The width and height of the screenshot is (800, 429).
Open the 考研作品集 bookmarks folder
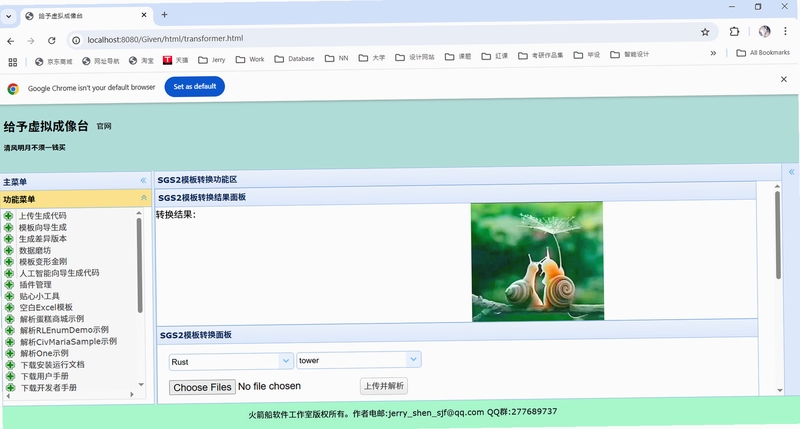tap(541, 55)
